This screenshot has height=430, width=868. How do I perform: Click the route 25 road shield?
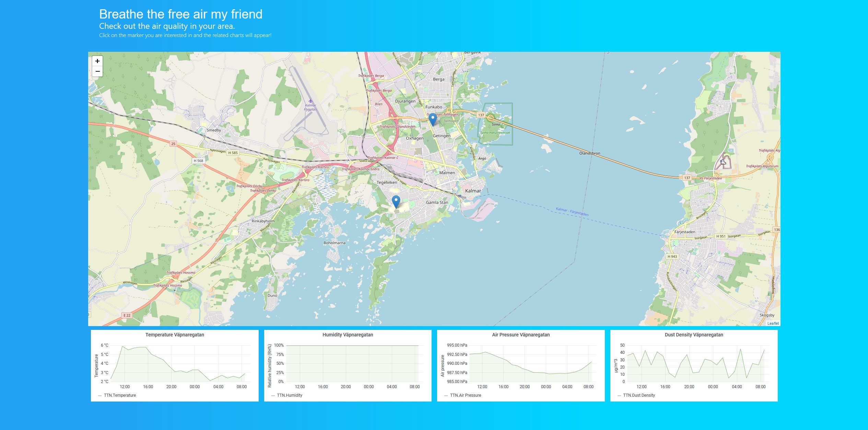click(x=173, y=144)
